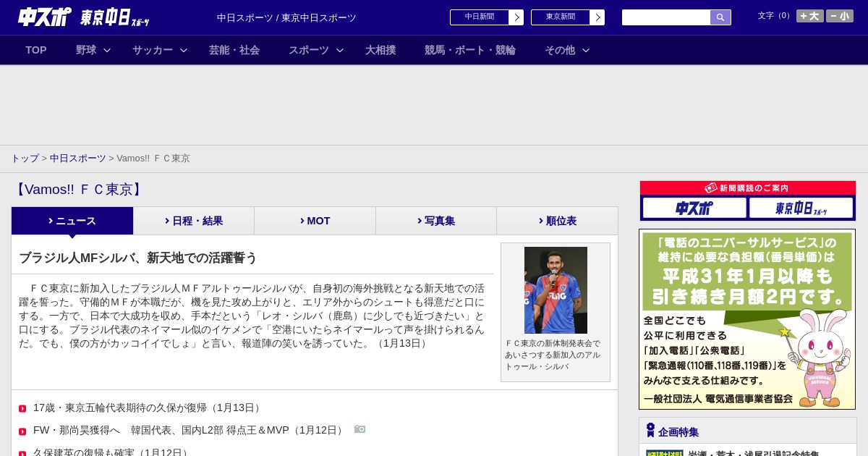
Task: Click red bullet icon before FW・那尚昊 article
Action: pyautogui.click(x=22, y=431)
